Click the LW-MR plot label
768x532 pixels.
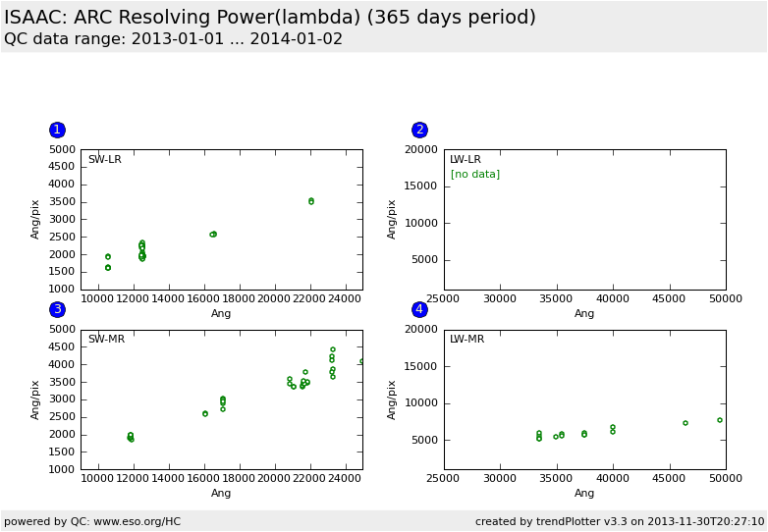(x=467, y=340)
